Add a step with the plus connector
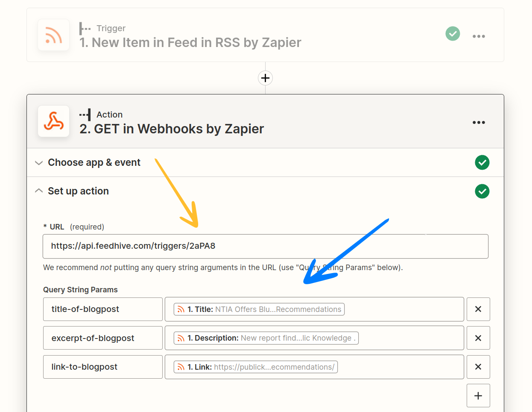The width and height of the screenshot is (532, 412). tap(266, 78)
